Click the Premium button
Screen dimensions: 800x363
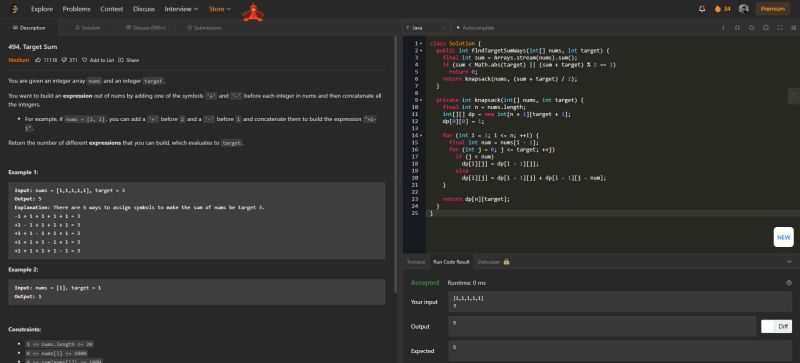(x=773, y=9)
